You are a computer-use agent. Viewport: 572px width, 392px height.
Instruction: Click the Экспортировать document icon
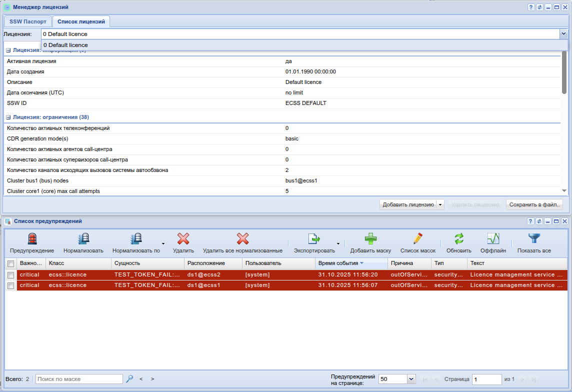pos(314,239)
